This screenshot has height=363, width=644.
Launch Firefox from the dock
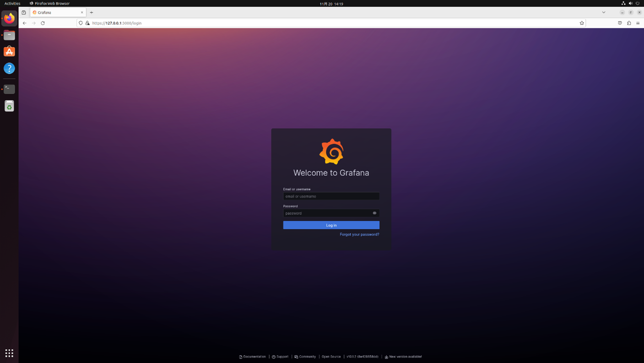tap(9, 18)
